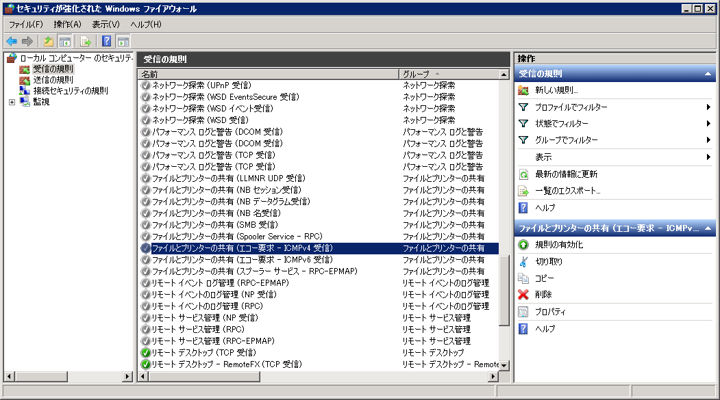Toggle the action pane toolbar icon
Screen dimensions: 720x400
[x=123, y=41]
